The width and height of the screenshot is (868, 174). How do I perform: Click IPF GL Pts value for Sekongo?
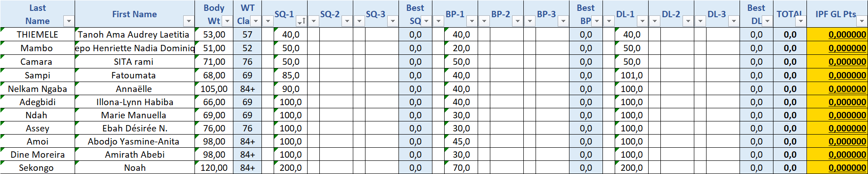(847, 168)
